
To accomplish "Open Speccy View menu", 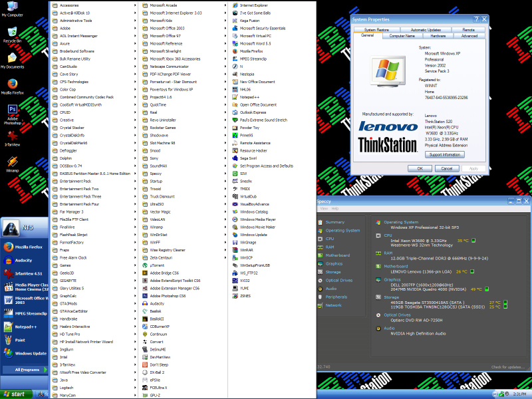I will [x=325, y=209].
